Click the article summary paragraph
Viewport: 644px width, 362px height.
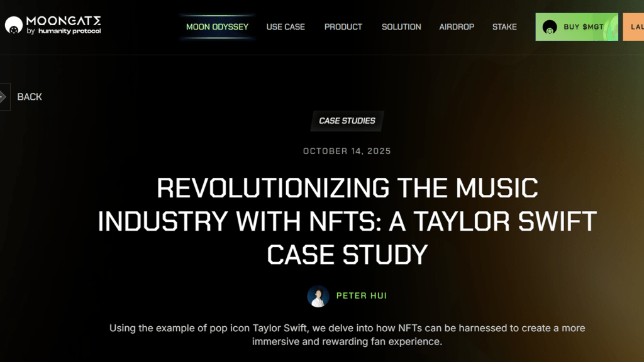347,335
